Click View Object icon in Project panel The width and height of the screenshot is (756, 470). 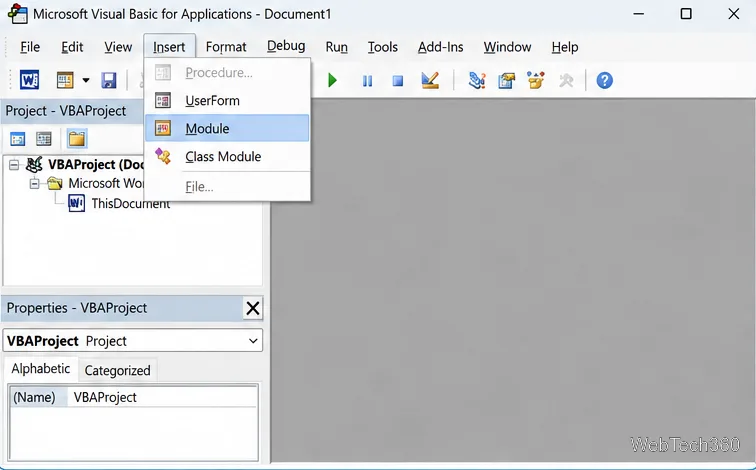[43, 139]
